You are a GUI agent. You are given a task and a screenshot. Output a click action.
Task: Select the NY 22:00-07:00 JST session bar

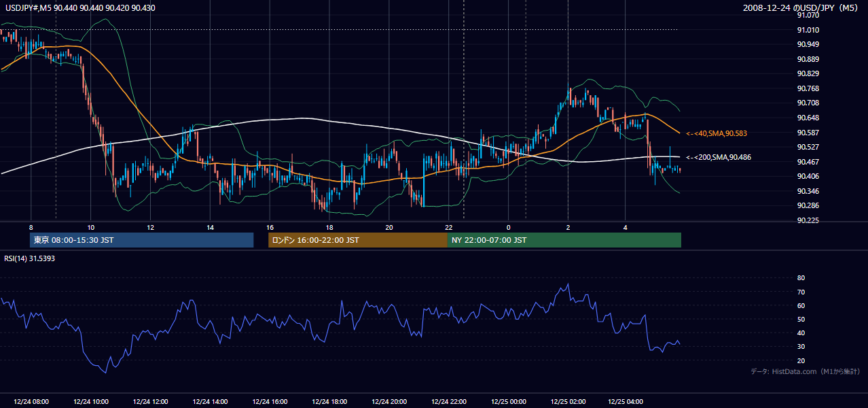(564, 240)
